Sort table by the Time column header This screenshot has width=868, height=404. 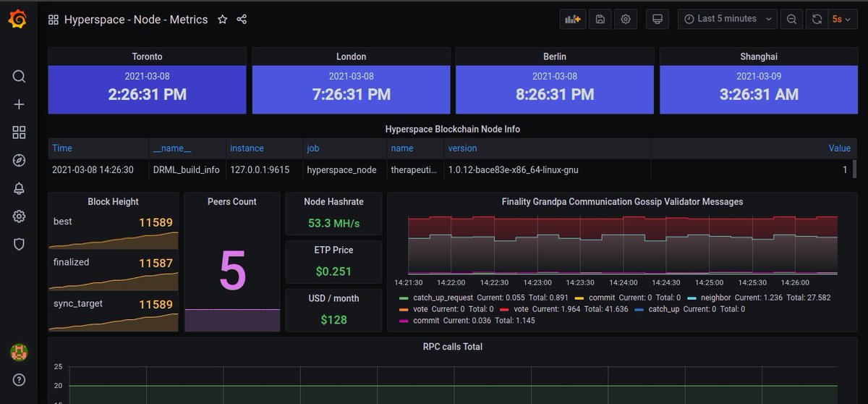[x=62, y=148]
